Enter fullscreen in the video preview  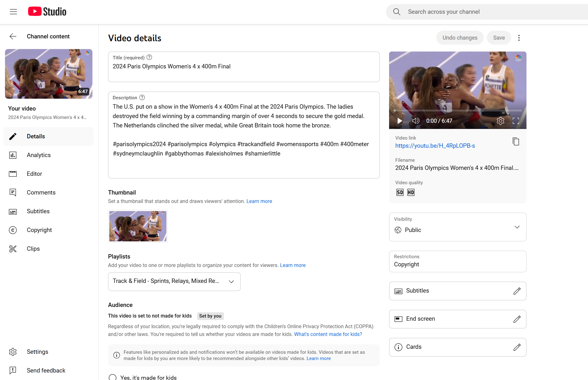coord(516,121)
